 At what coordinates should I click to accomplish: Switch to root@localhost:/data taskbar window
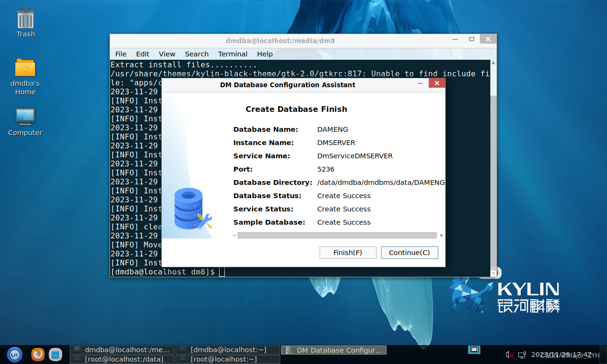(x=122, y=359)
